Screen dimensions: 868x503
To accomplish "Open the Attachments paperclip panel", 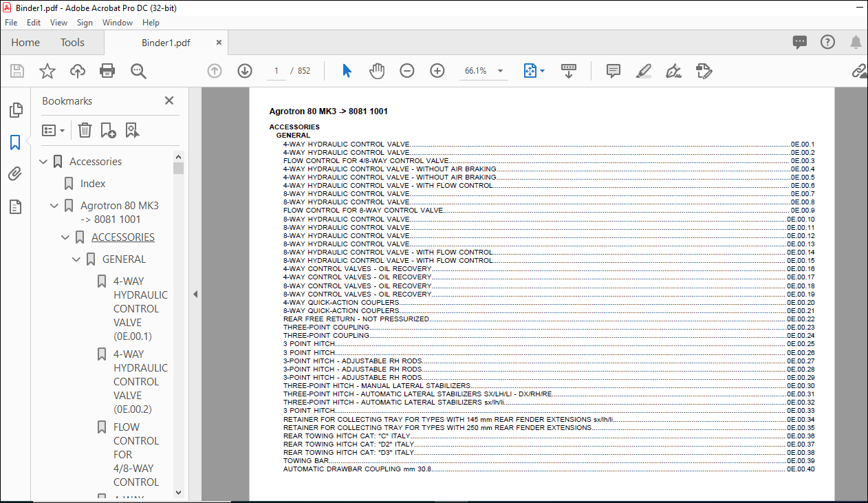I will pos(15,174).
